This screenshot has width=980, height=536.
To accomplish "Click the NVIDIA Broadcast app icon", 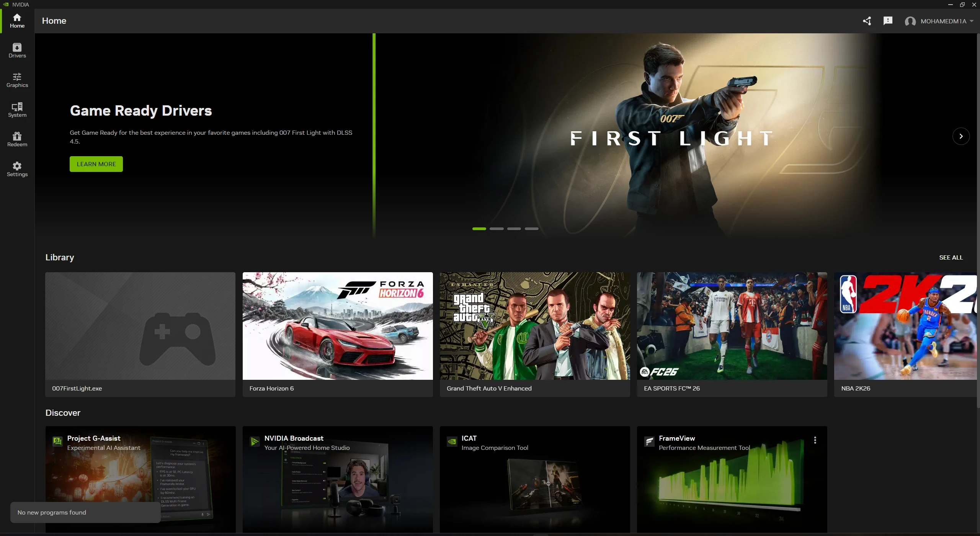I will (255, 441).
